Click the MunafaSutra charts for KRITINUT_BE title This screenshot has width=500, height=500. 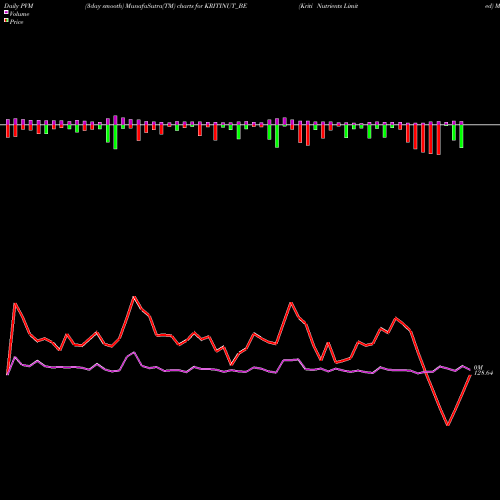[x=166, y=6]
